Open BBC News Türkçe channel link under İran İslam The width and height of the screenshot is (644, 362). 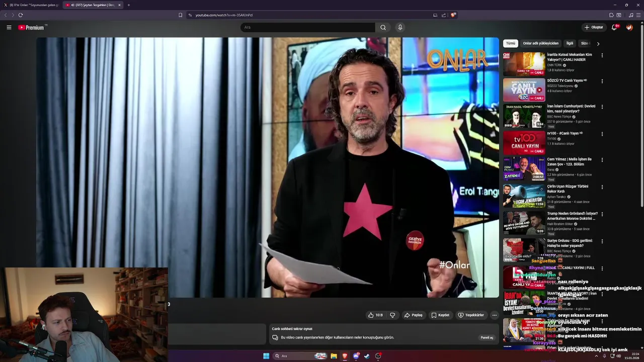tap(560, 117)
